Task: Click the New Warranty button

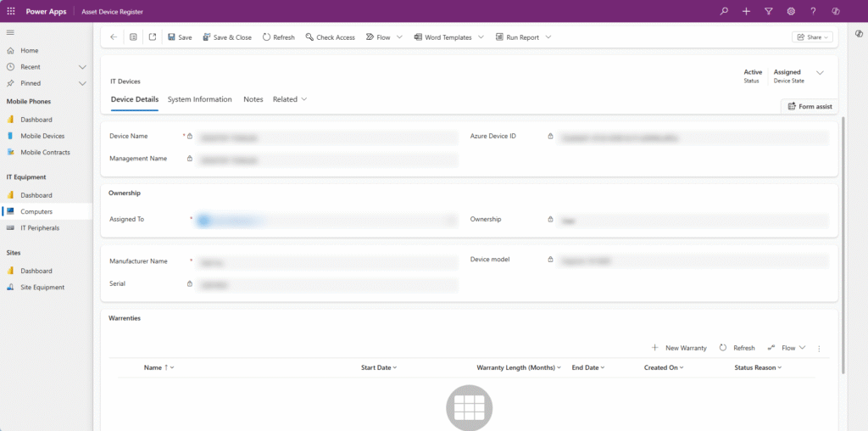Action: click(679, 348)
